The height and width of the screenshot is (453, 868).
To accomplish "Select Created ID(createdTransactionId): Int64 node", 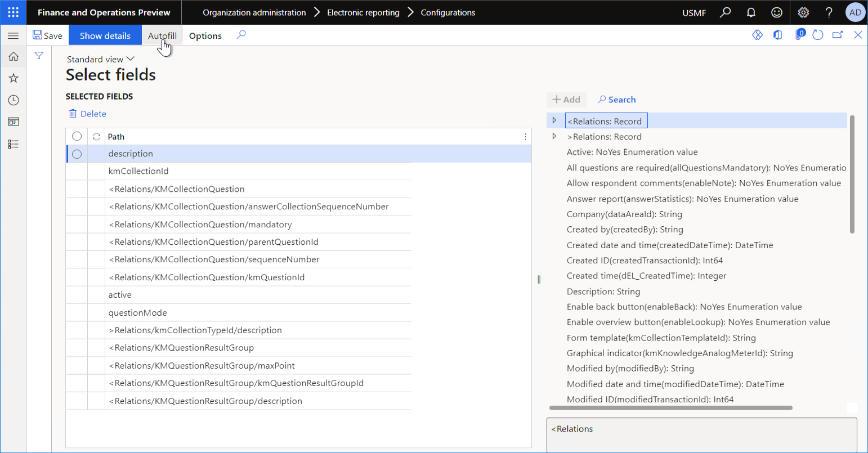I will tap(645, 261).
